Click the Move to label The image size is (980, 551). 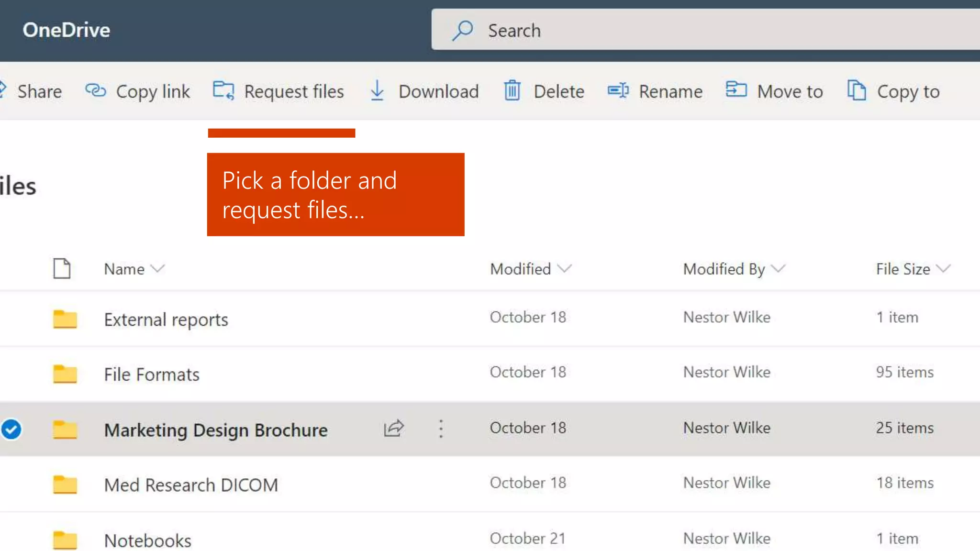(790, 91)
